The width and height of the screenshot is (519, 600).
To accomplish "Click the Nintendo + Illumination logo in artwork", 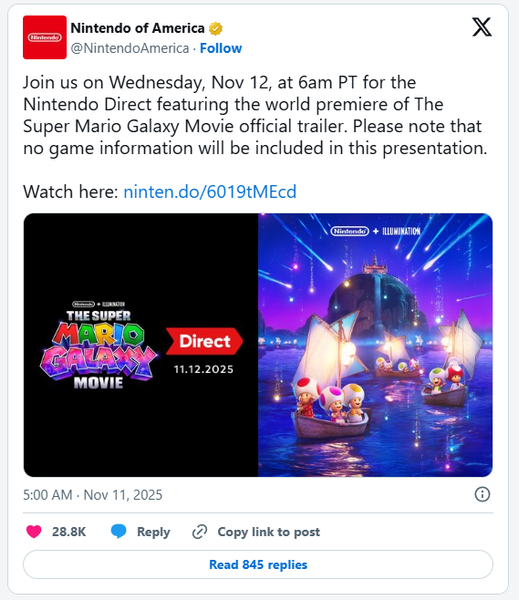I will click(375, 231).
